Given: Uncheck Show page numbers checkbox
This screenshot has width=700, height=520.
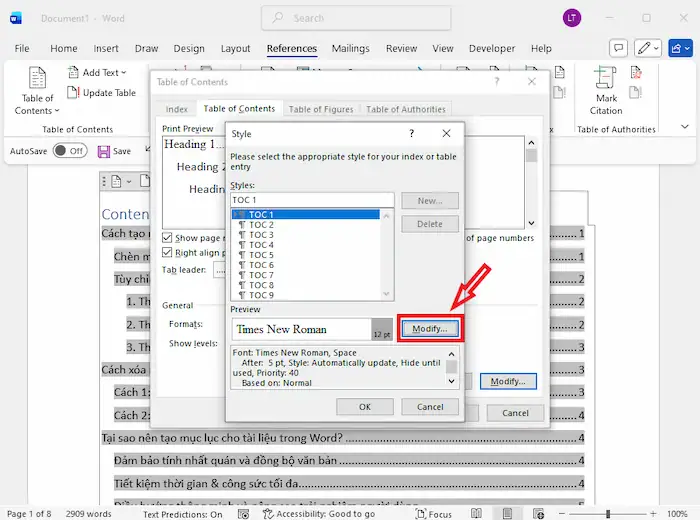Looking at the screenshot, I should pos(168,238).
